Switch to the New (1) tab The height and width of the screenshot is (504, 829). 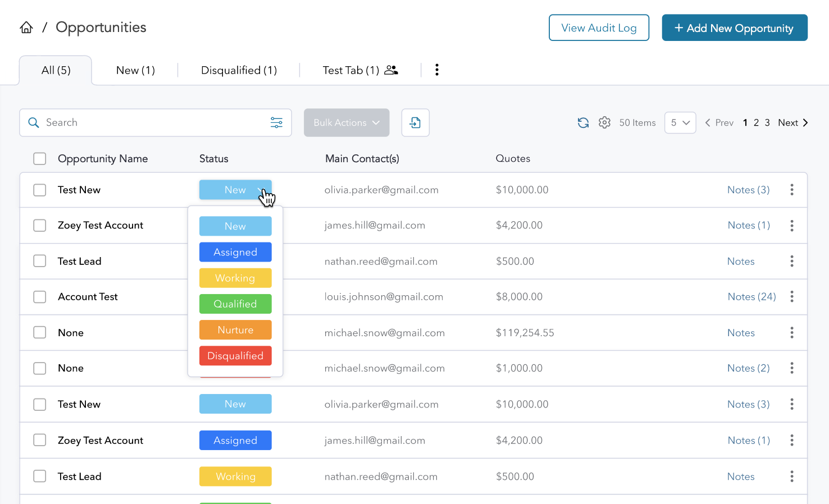[x=135, y=70]
